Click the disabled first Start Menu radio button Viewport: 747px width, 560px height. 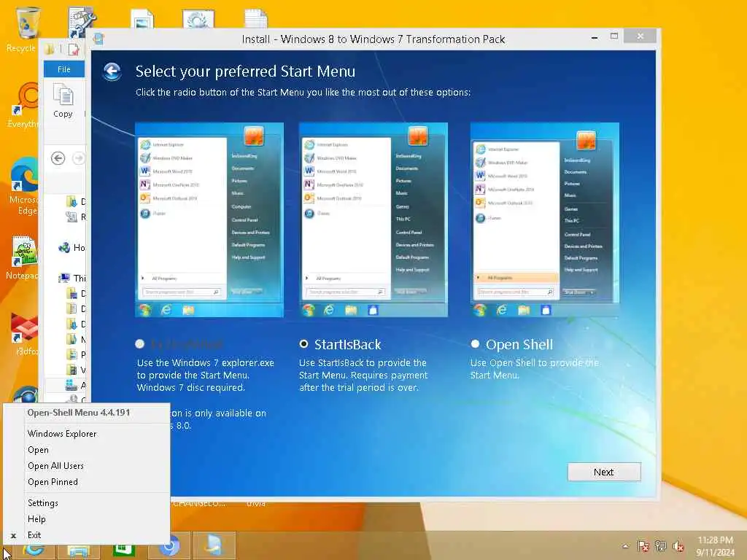tap(139, 344)
